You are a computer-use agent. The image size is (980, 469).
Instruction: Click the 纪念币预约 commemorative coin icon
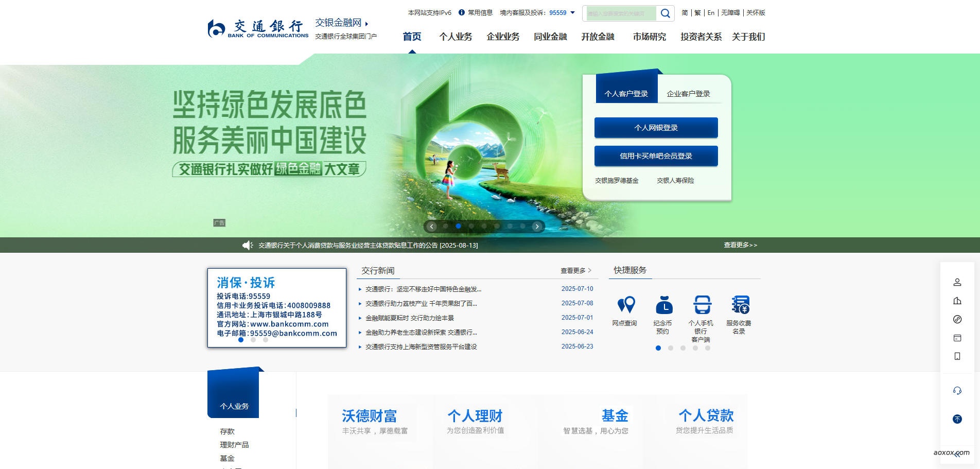(x=663, y=305)
